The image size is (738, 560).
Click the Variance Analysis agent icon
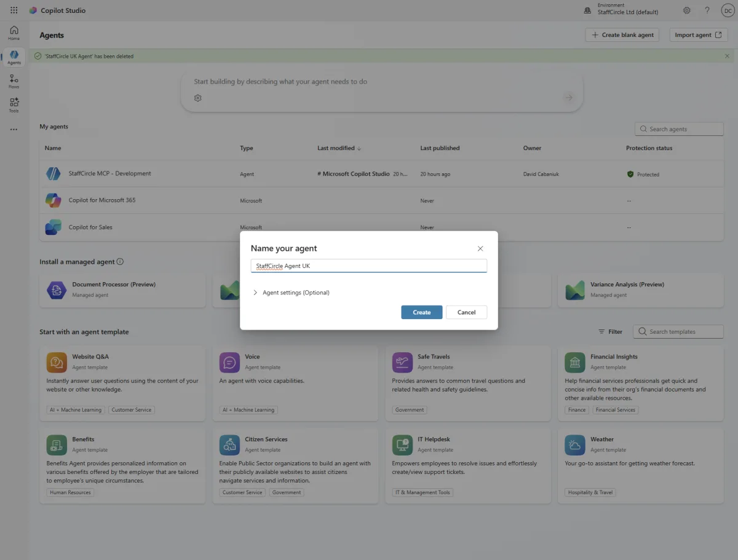click(x=575, y=290)
